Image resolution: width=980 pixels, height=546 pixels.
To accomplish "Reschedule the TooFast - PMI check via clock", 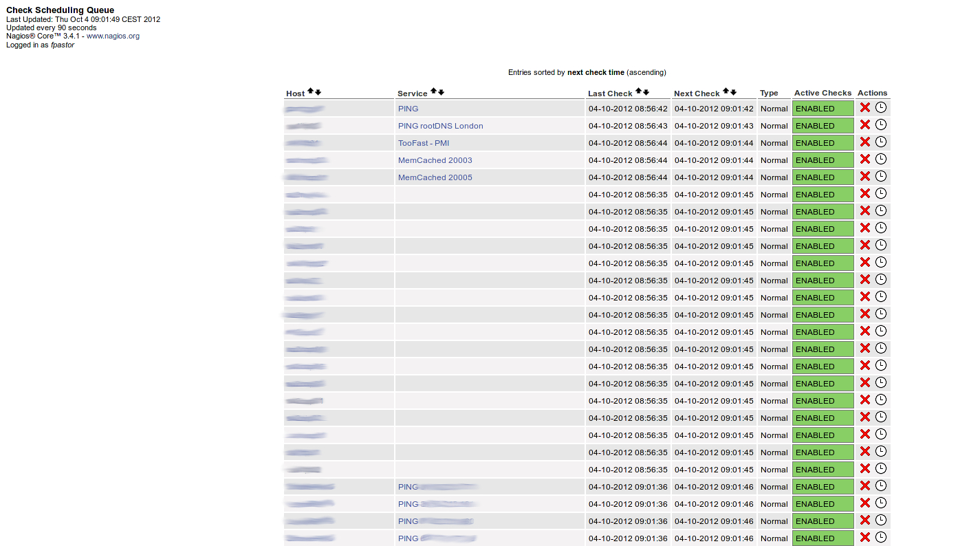I will pos(881,142).
